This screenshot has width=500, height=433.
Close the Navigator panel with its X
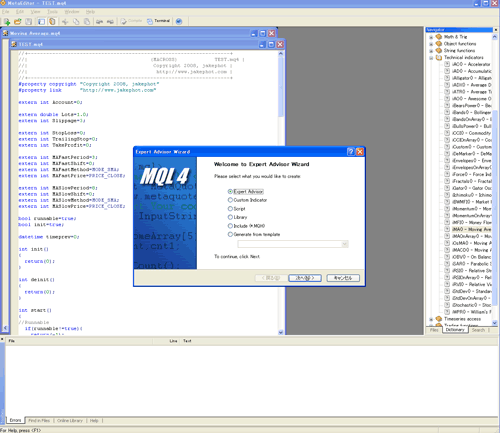coord(495,30)
